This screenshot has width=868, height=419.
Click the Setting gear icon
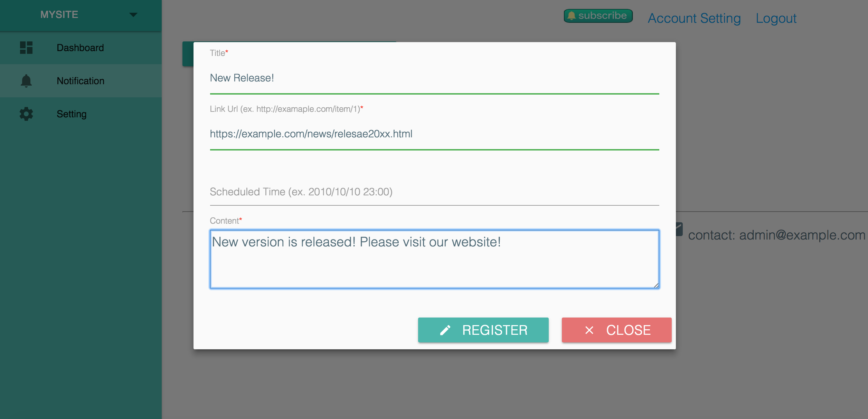pos(26,114)
